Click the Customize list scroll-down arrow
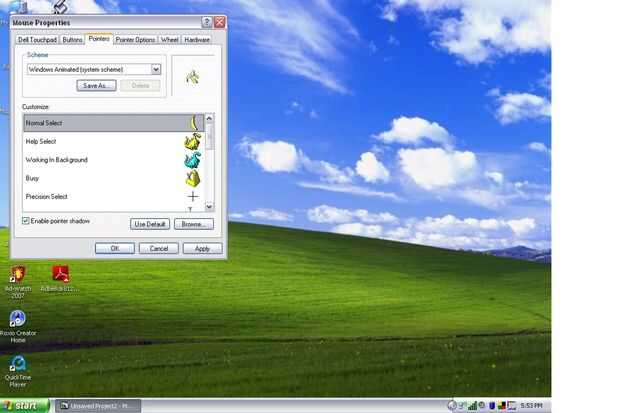Image resolution: width=620 pixels, height=413 pixels. pos(209,206)
